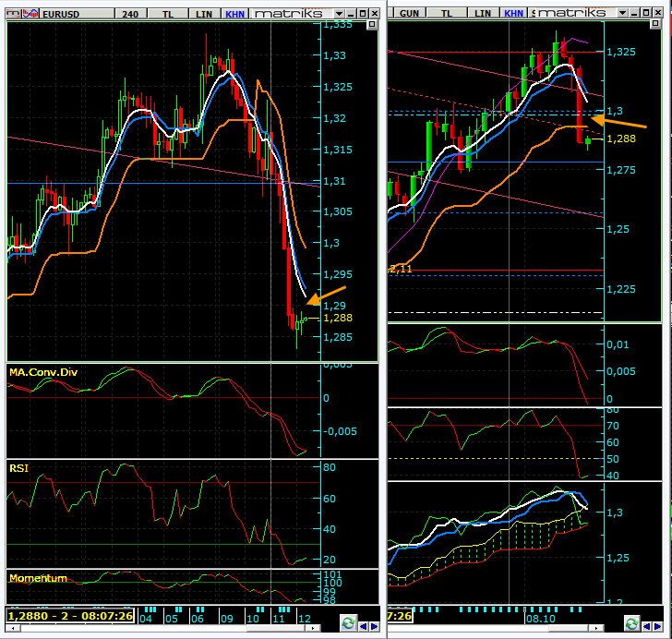Toggle TL currency in the EURUSD window
Viewport: 672px width, 639px height.
pyautogui.click(x=168, y=14)
